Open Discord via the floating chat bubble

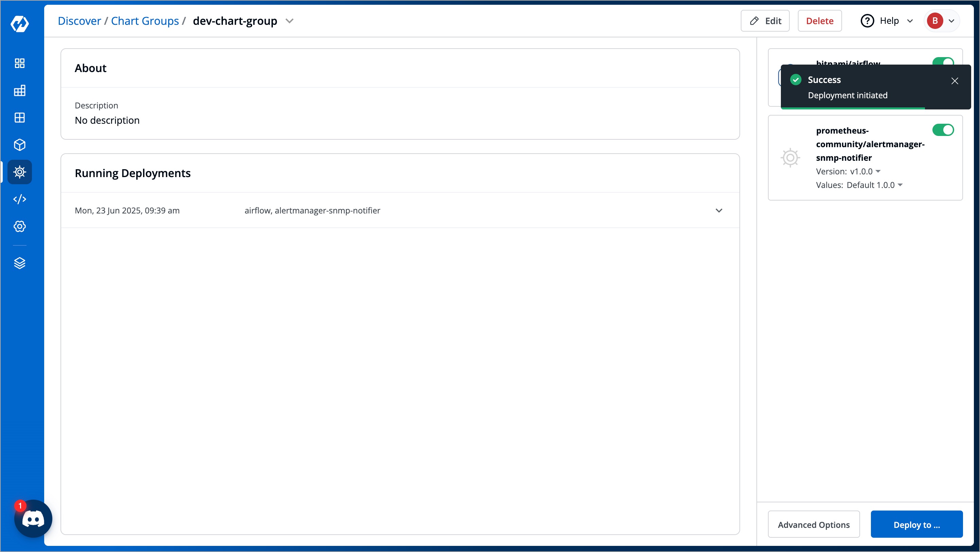click(33, 519)
